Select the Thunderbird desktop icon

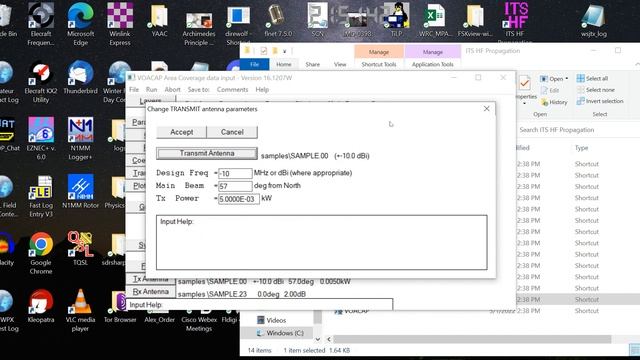coord(80,78)
